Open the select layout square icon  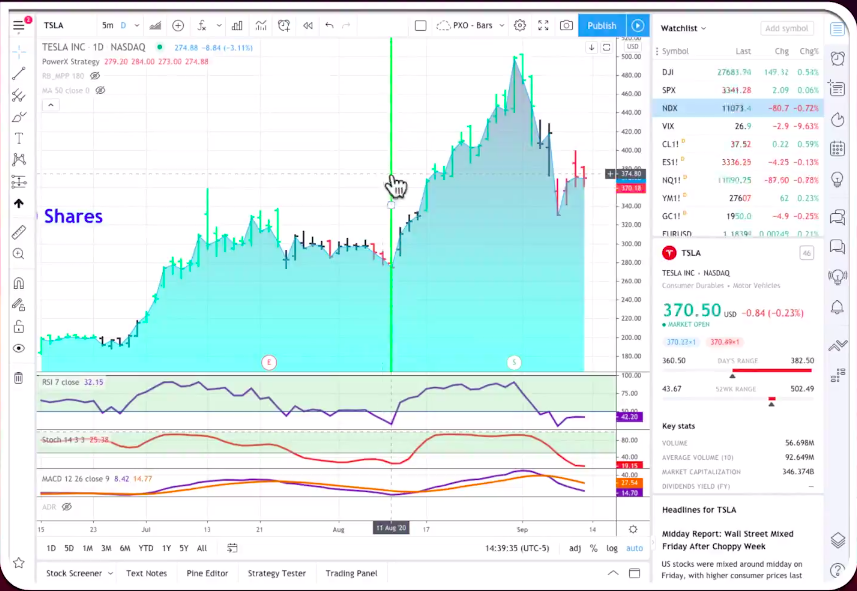coord(420,25)
